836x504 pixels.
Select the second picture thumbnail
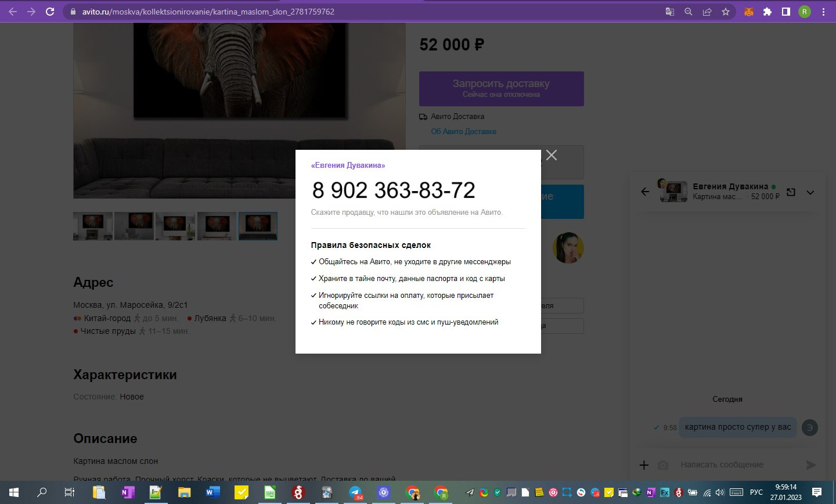[134, 226]
